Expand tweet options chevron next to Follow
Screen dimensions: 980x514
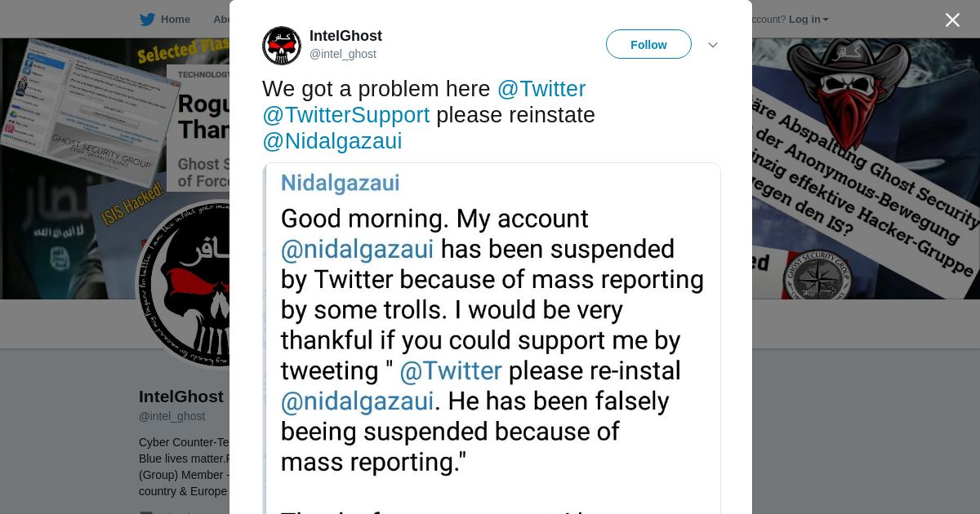tap(712, 45)
